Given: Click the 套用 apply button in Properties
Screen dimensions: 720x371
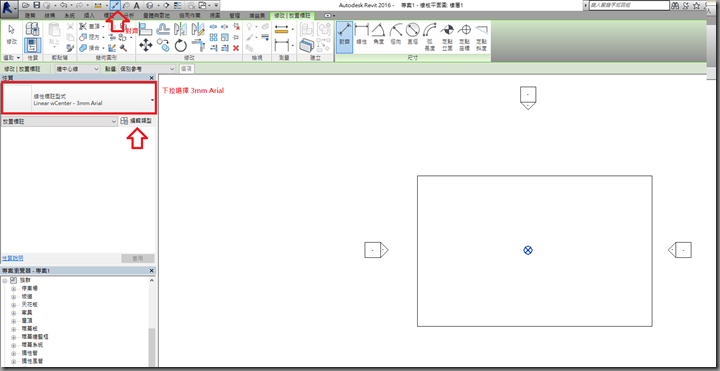Looking at the screenshot, I should pos(138,259).
